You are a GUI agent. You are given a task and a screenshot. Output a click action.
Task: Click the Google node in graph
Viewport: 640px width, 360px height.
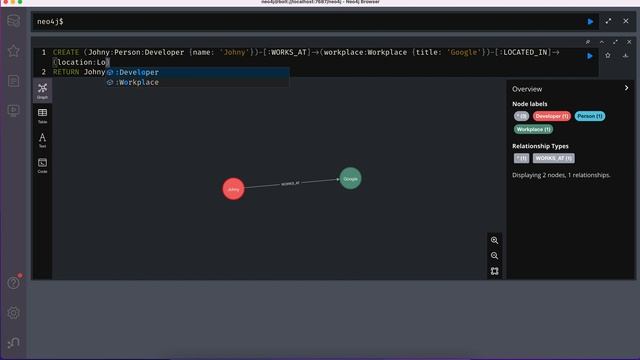point(350,179)
